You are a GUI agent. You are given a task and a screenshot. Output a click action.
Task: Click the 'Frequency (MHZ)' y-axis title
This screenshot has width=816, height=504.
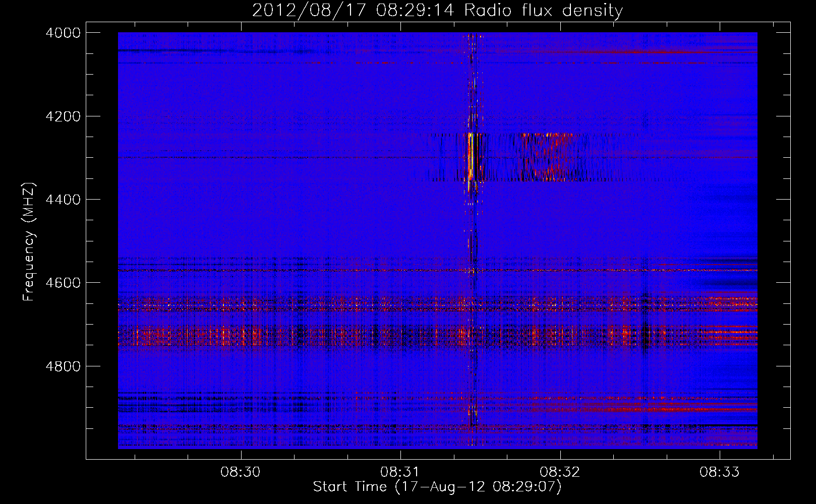point(29,242)
